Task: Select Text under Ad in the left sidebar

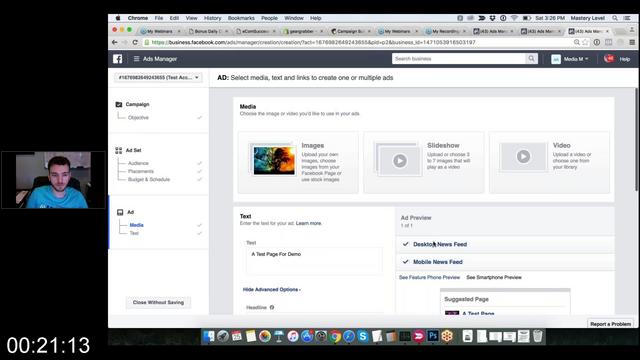Action: [x=134, y=233]
